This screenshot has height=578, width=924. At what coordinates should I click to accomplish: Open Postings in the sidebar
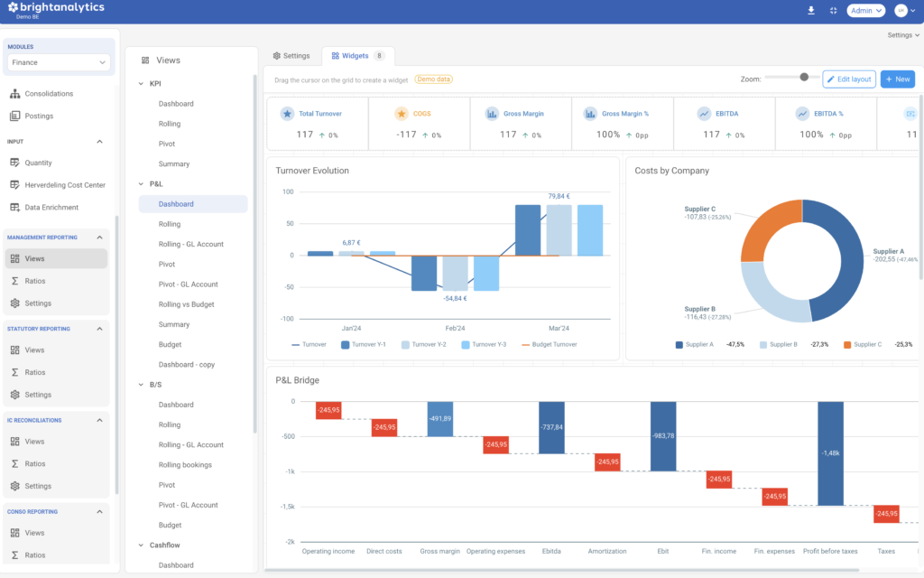tap(39, 116)
